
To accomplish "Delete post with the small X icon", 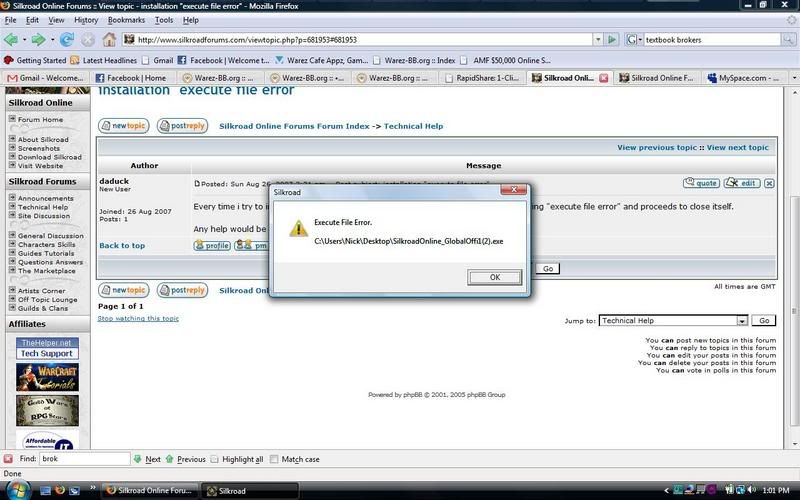I will (769, 183).
